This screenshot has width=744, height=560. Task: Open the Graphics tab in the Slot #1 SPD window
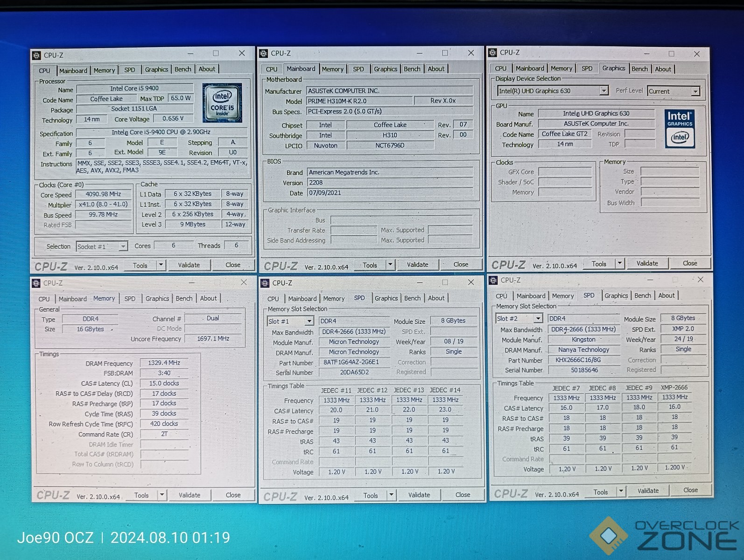coord(386,298)
